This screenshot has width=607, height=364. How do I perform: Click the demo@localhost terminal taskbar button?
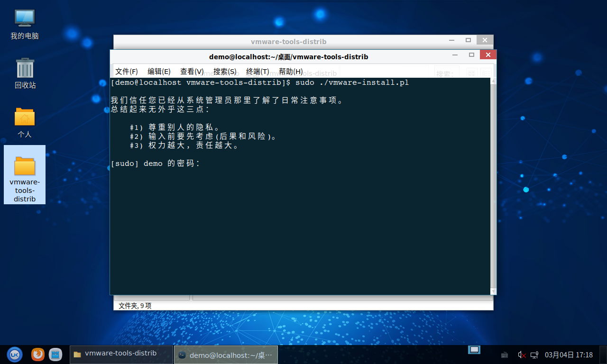click(x=226, y=355)
